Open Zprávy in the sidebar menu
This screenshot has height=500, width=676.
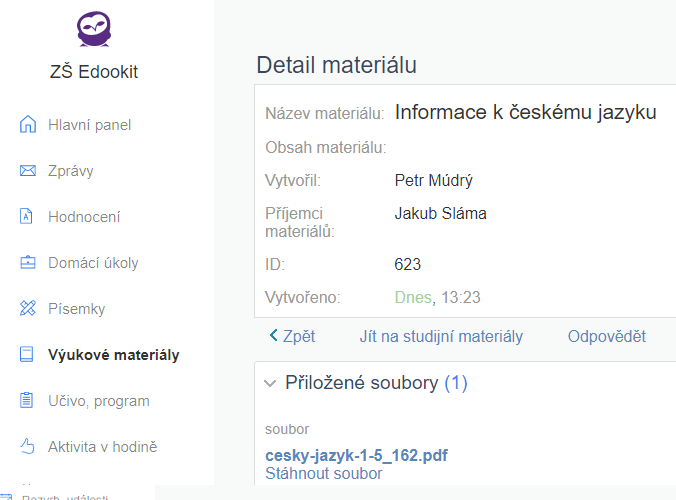pyautogui.click(x=71, y=171)
